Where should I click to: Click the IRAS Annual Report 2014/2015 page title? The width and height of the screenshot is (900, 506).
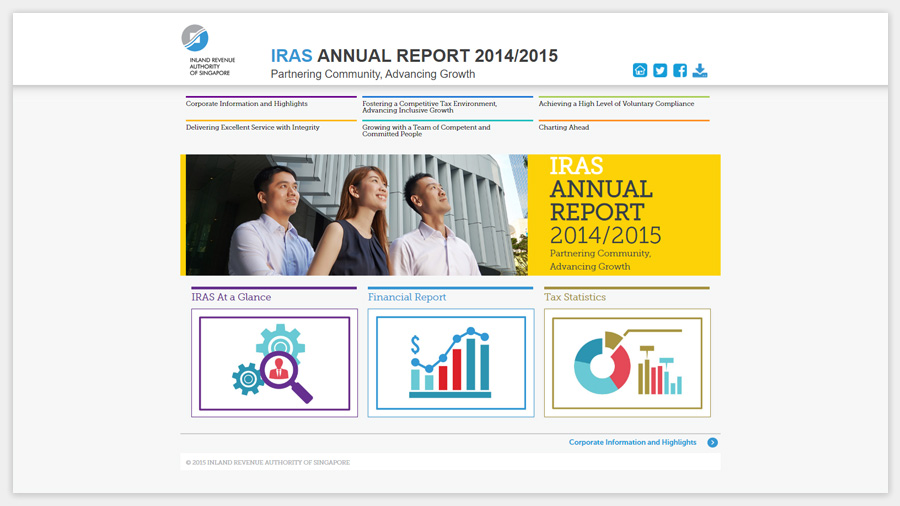(414, 56)
